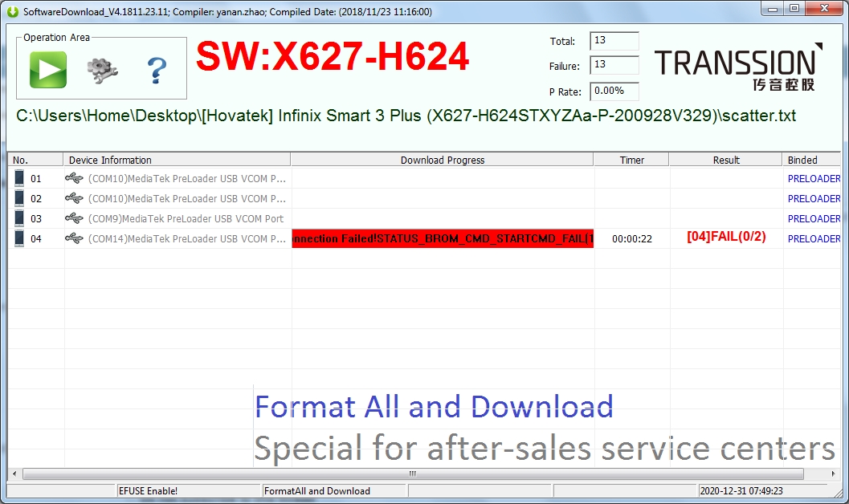Click the large Format All and Download text

tap(434, 407)
